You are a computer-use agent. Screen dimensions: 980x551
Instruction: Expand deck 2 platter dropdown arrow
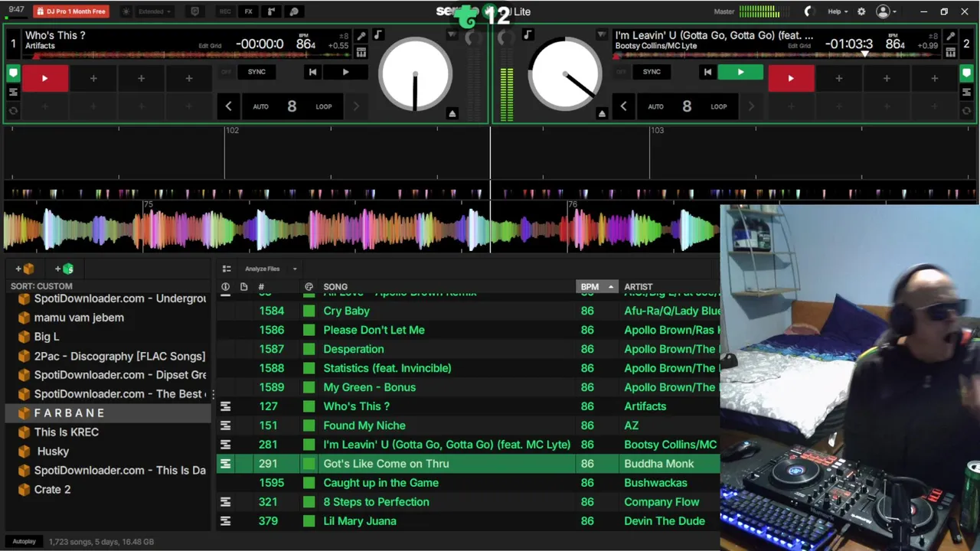[602, 35]
